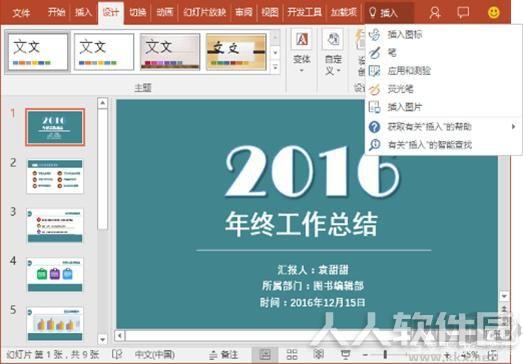Select slide 4 thumbnail
Image resolution: width=523 pixels, height=364 pixels.
tap(55, 274)
